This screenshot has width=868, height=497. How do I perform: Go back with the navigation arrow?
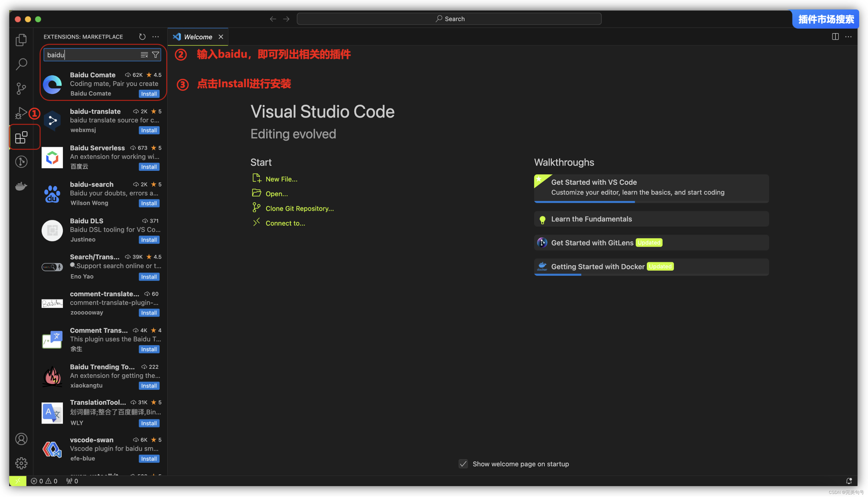click(x=273, y=19)
